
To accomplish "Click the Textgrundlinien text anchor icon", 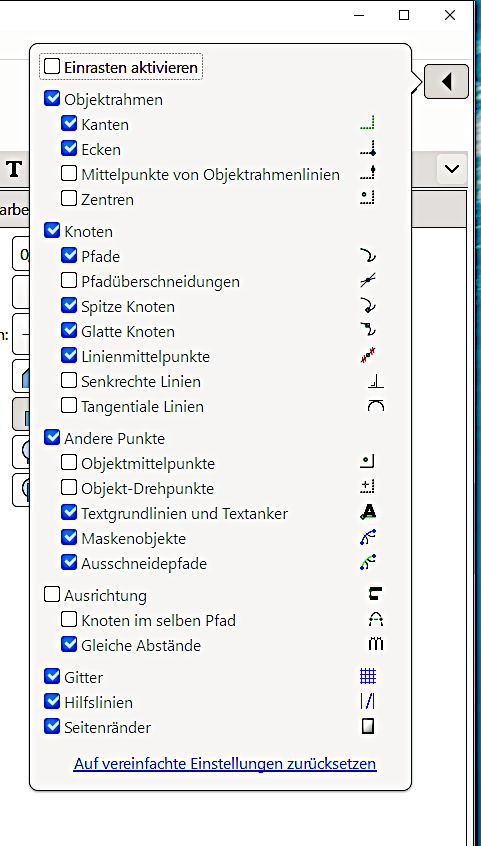I will coord(368,513).
